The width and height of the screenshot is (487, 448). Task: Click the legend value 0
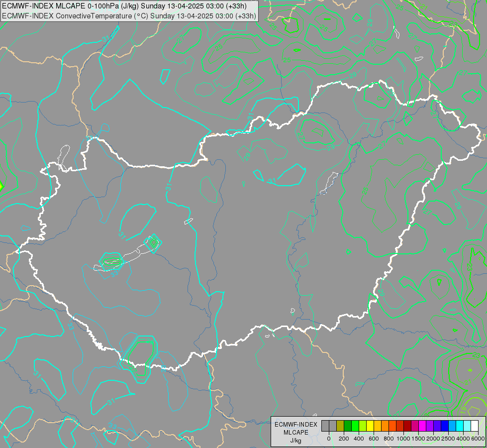point(329,439)
